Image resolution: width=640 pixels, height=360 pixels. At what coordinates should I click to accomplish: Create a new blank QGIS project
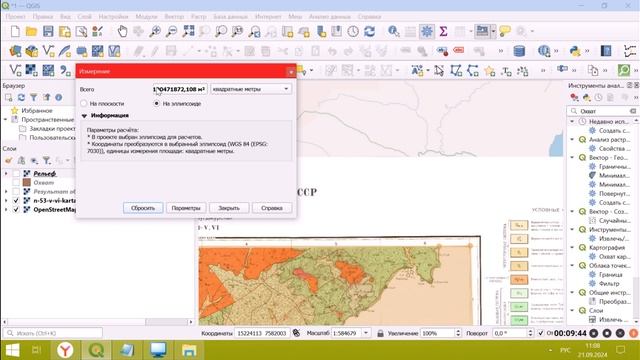15,31
